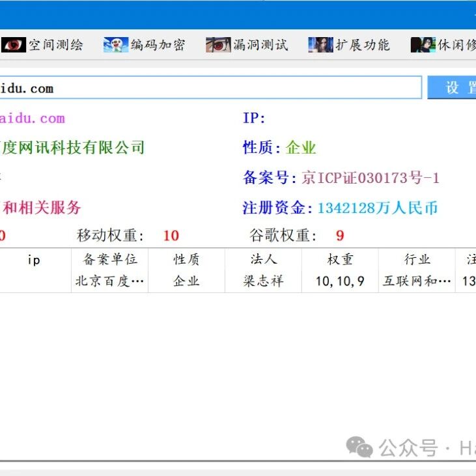Click the 移动权重 value 10

(x=171, y=236)
